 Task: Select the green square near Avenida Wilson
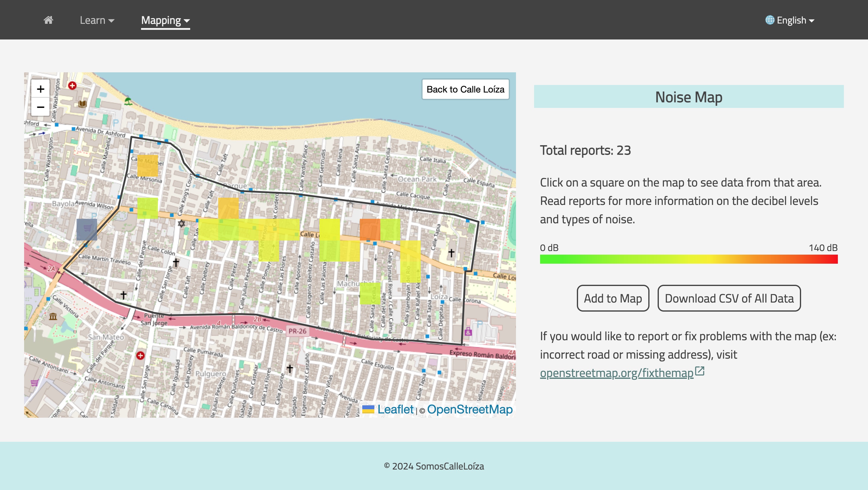coord(148,208)
